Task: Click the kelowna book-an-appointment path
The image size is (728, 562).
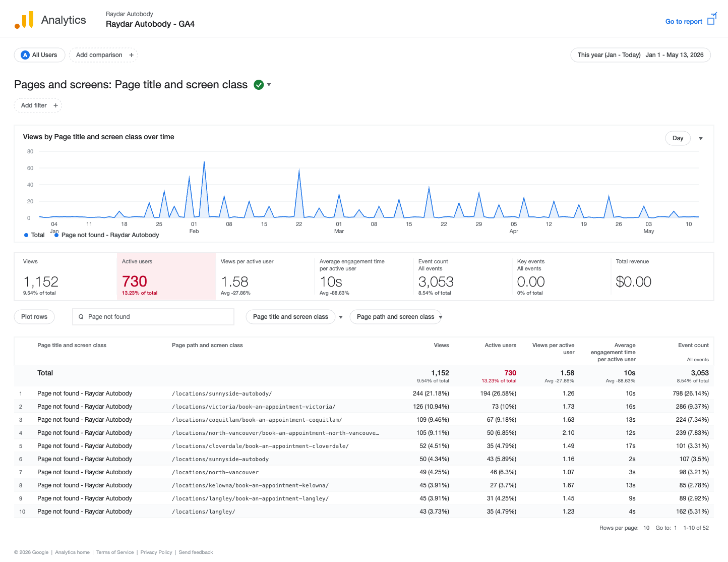Action: (x=250, y=485)
